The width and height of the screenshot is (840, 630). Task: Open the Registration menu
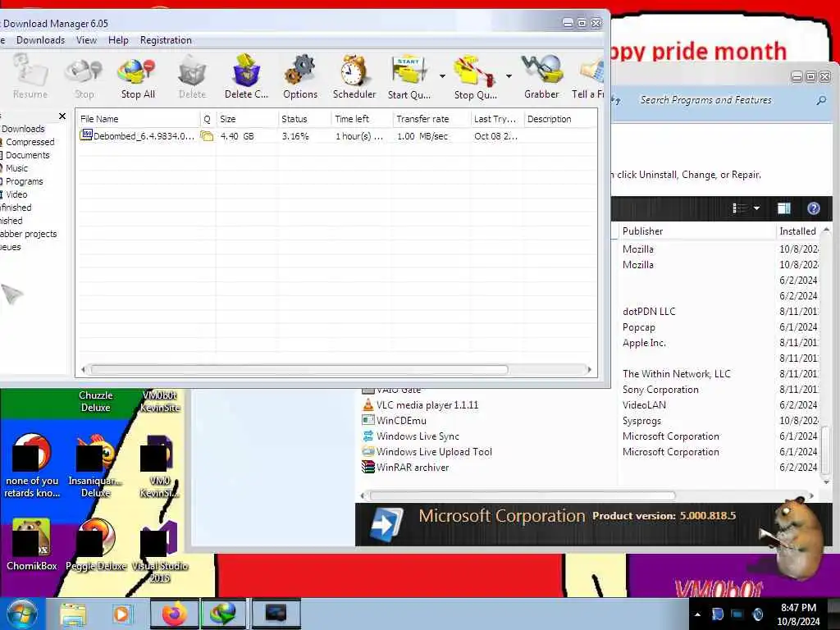pos(166,40)
